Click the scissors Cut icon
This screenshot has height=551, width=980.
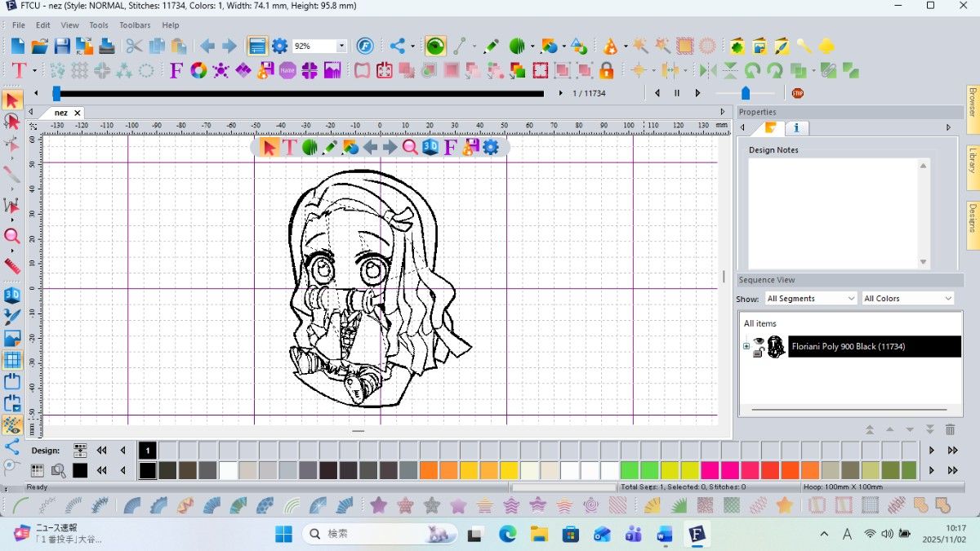(133, 46)
